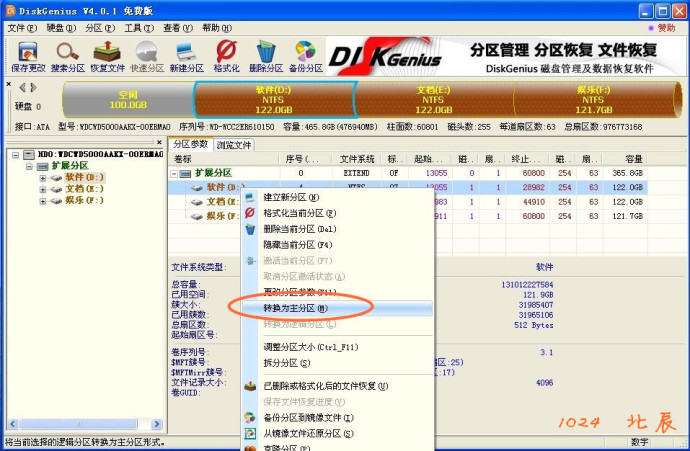
Task: Open the 分区(P) menu
Action: coord(100,28)
